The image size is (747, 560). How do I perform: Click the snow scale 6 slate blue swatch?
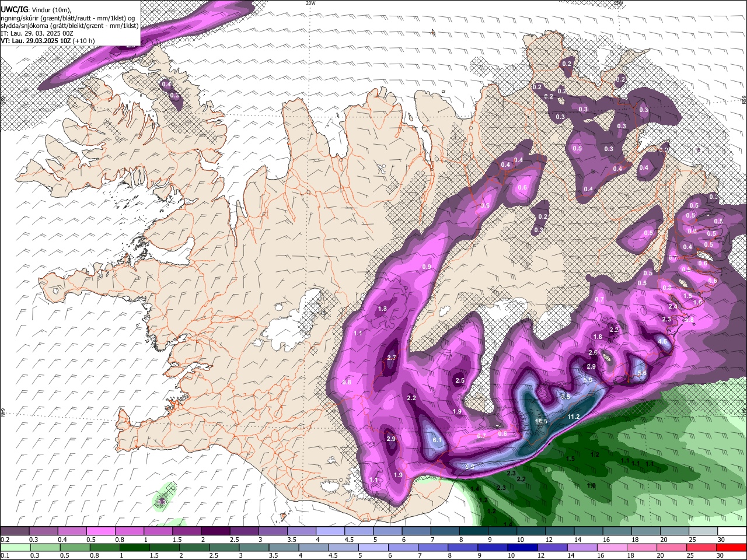(x=416, y=531)
